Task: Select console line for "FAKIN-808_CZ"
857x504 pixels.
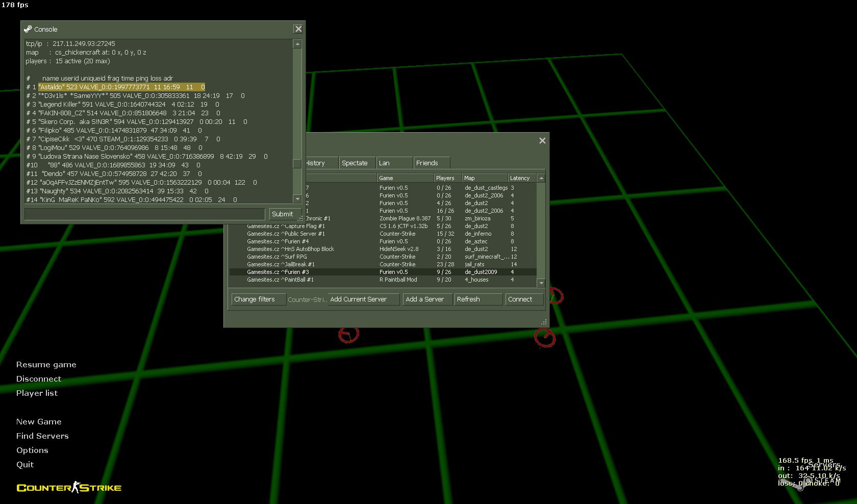Action: 123,113
